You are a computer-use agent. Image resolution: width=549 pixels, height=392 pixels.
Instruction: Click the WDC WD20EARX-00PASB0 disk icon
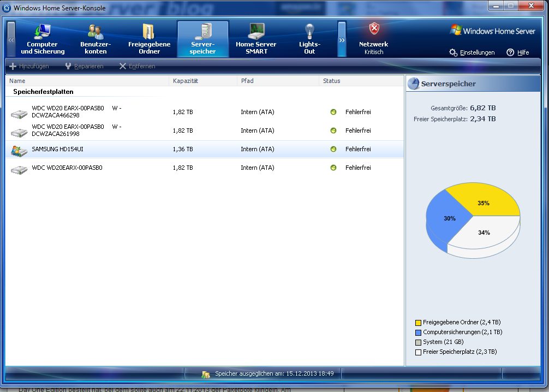(19, 170)
